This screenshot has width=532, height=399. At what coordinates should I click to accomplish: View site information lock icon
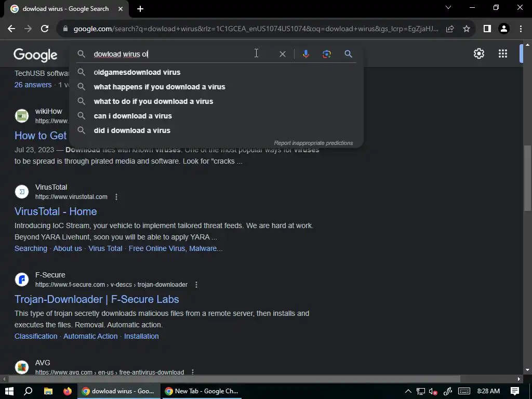coord(65,29)
